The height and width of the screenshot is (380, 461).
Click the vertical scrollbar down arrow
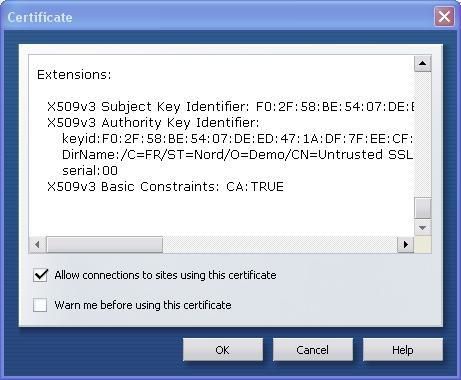coord(422,228)
